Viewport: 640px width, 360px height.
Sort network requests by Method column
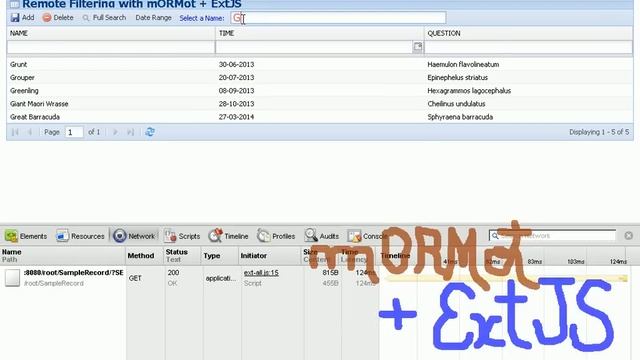[145, 256]
